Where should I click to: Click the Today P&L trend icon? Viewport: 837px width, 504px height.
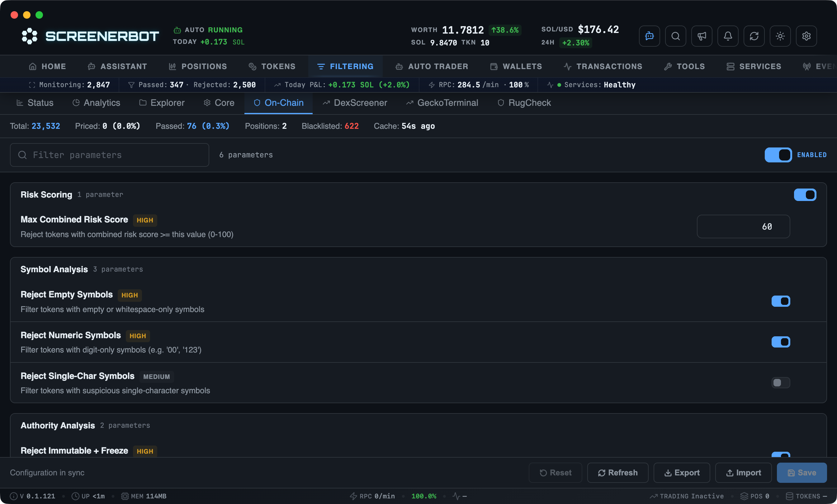(277, 85)
